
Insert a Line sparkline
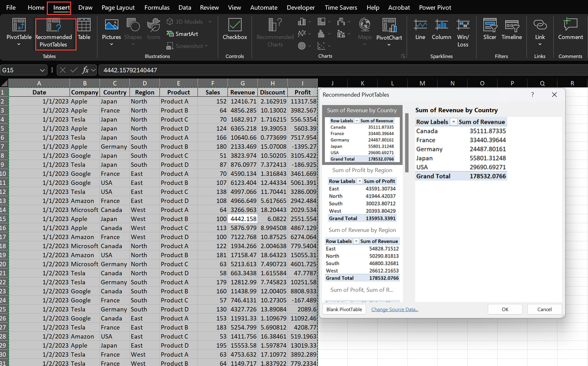[x=420, y=29]
